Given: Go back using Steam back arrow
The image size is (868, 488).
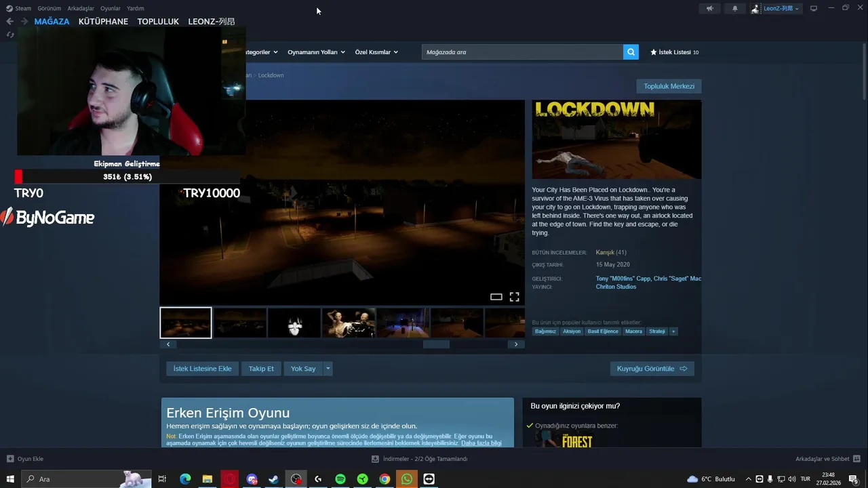Looking at the screenshot, I should click(9, 21).
